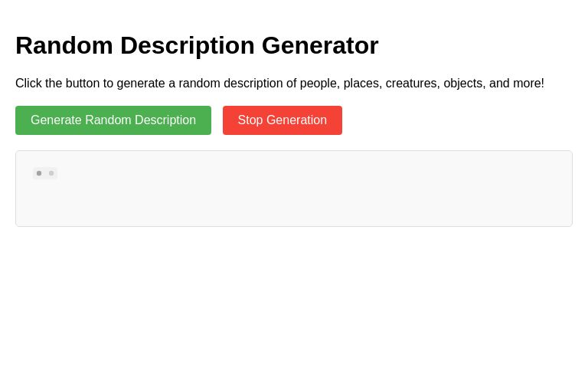Click the empty white area below output box
Screen dimensions: 588x368
pyautogui.click(x=294, y=297)
